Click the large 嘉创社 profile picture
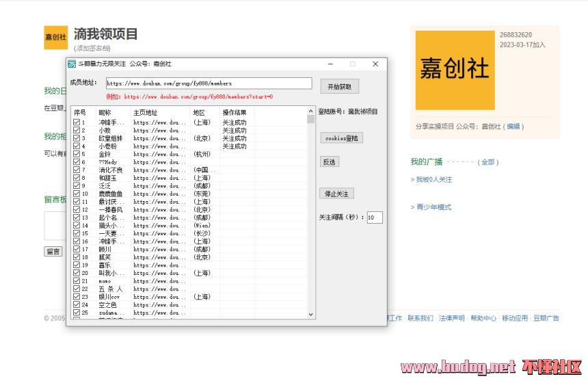This screenshot has height=381, width=588. coord(455,70)
